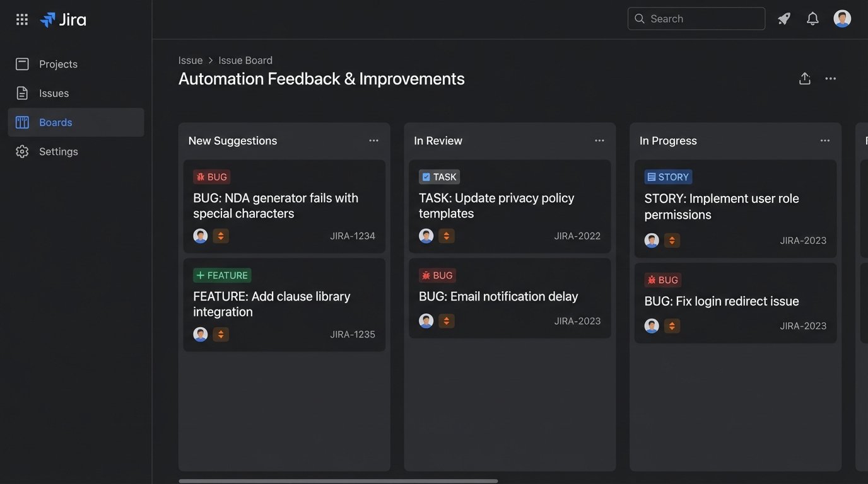This screenshot has height=484, width=868.
Task: Click the assignee avatar on the Email notification delay card
Action: point(426,320)
